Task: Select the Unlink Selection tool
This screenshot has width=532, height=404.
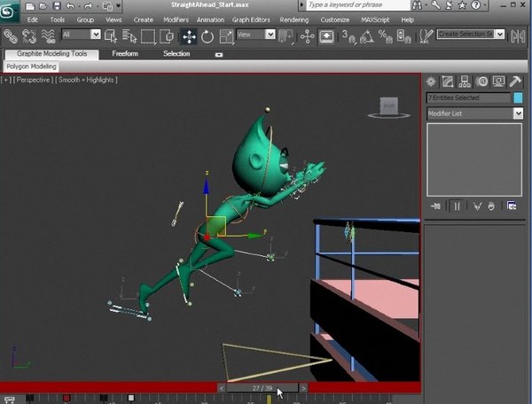Action: (x=29, y=36)
